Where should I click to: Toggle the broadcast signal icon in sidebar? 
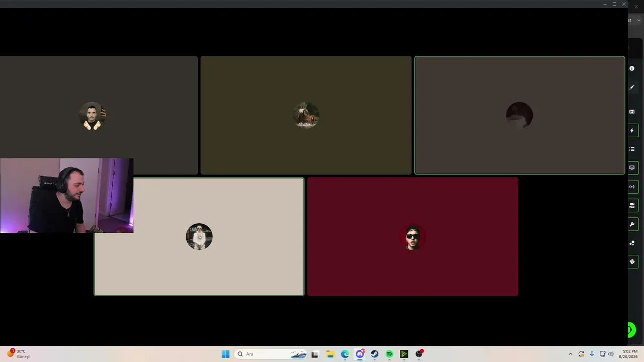pos(632,187)
